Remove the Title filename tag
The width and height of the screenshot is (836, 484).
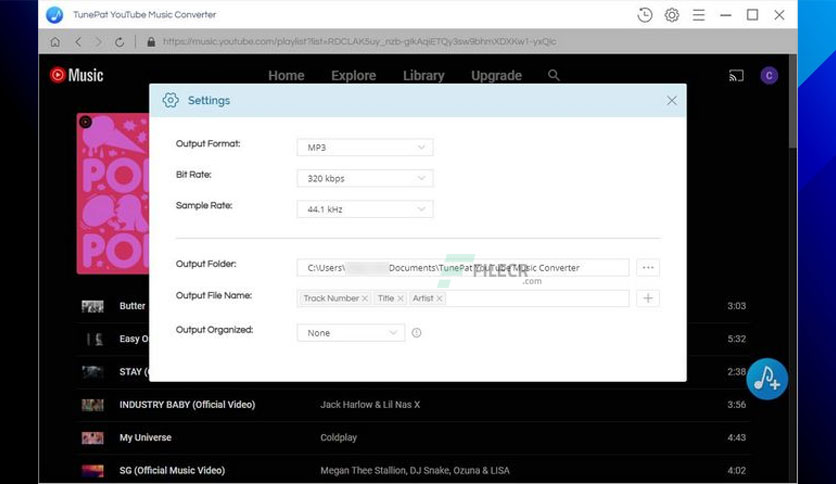click(400, 299)
